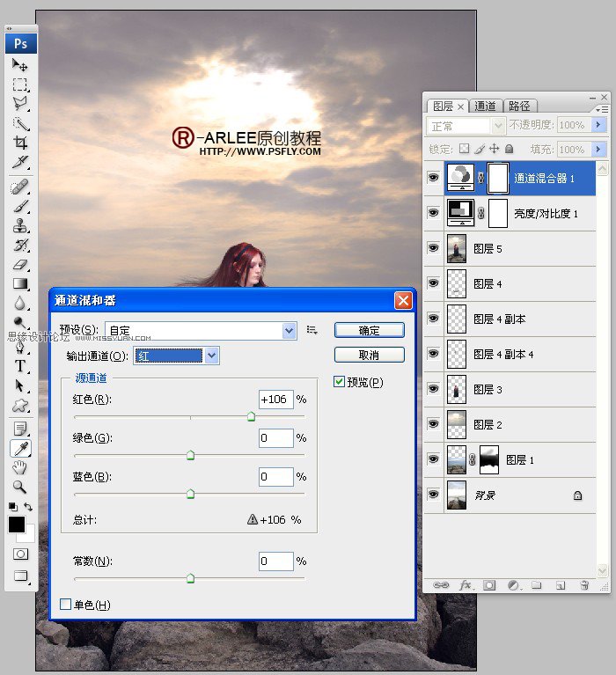Create a new layer icon
Screen dimensions: 616x675
[560, 585]
